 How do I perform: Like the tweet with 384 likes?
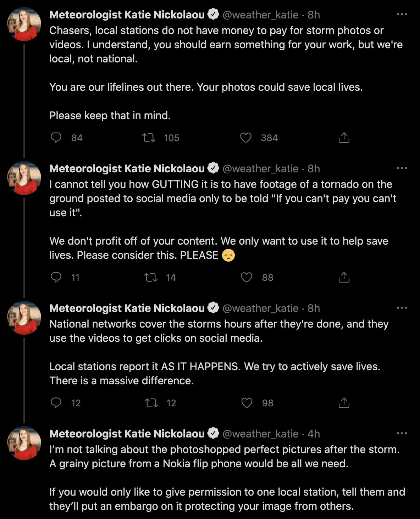[x=245, y=138]
